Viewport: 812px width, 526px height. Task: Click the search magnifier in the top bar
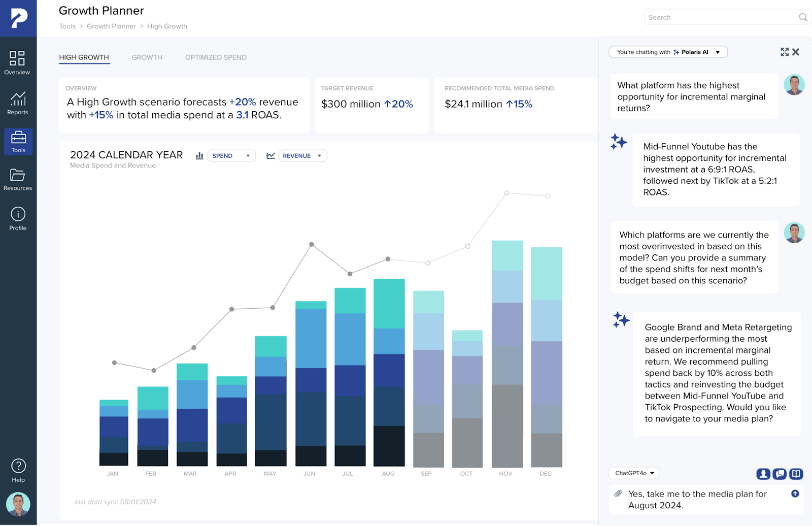(802, 17)
